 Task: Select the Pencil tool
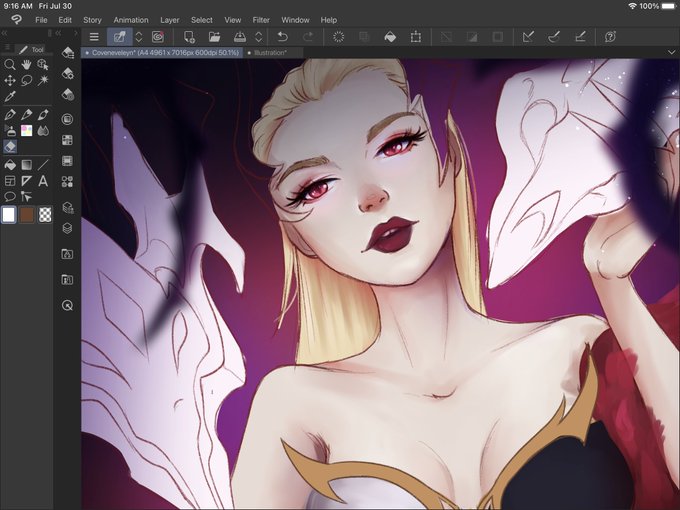pyautogui.click(x=26, y=115)
